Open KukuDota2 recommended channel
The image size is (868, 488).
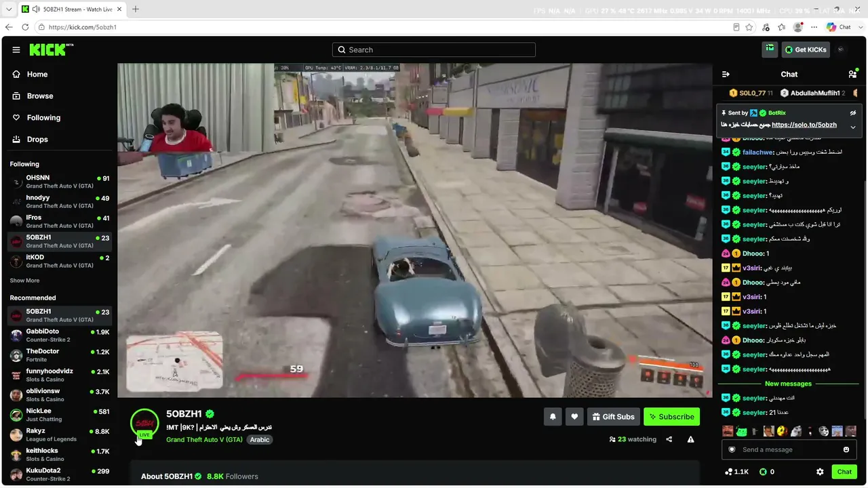click(x=60, y=474)
